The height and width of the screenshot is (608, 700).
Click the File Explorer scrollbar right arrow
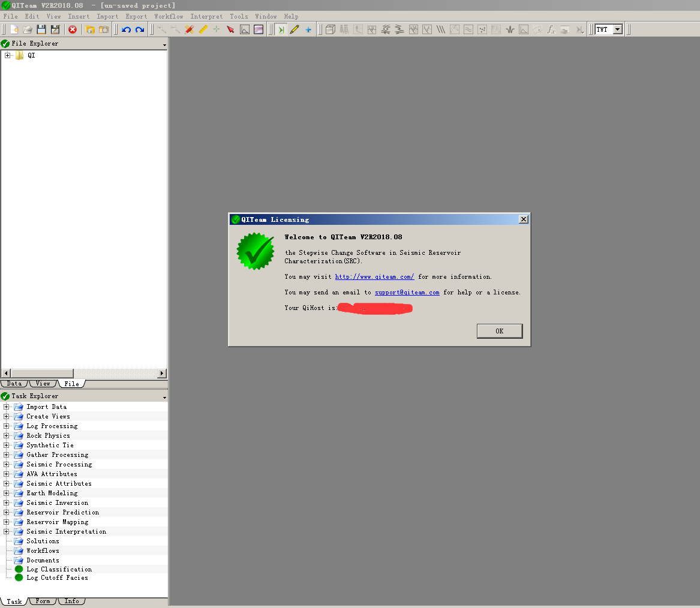(162, 373)
